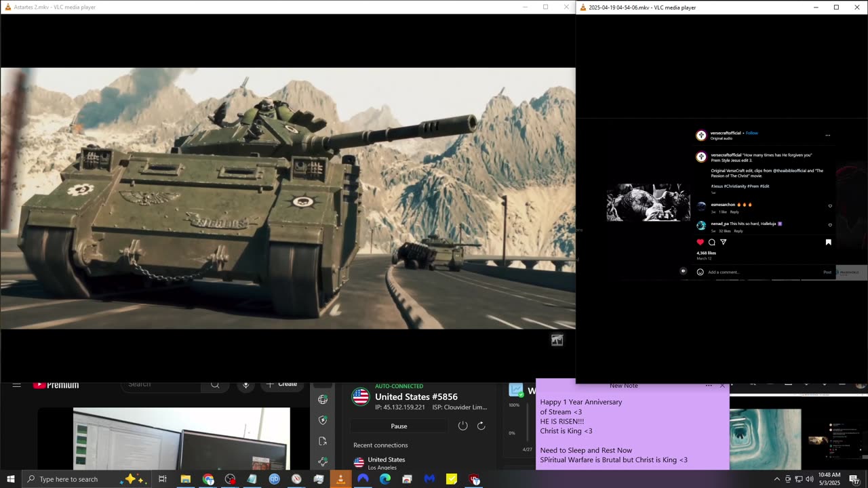The image size is (868, 488).
Task: Open the YouTube hamburger guide menu
Action: [17, 385]
